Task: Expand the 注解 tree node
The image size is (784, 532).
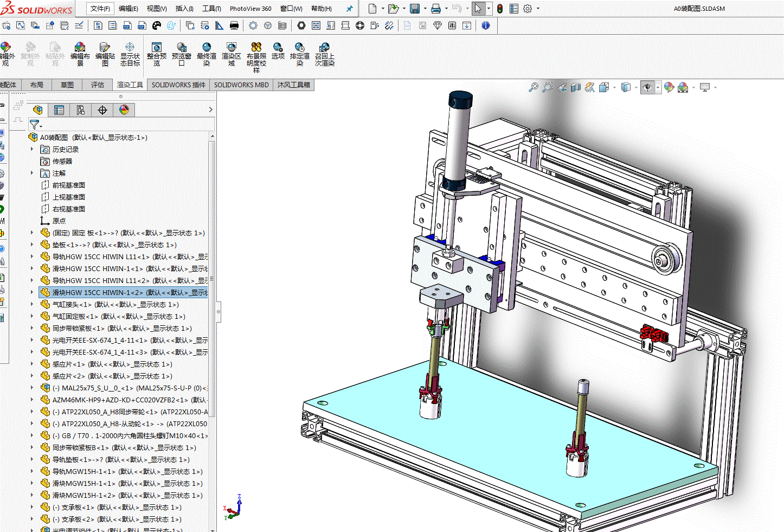Action: coord(32,173)
